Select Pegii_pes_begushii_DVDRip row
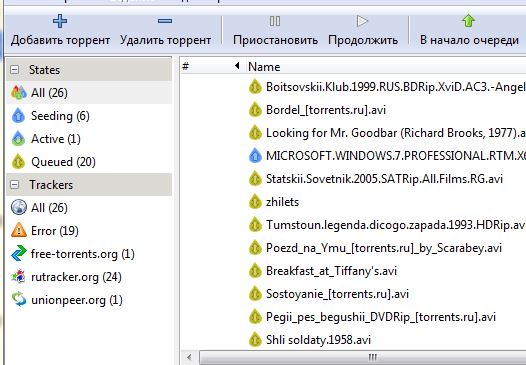This screenshot has width=526, height=365. [353, 317]
